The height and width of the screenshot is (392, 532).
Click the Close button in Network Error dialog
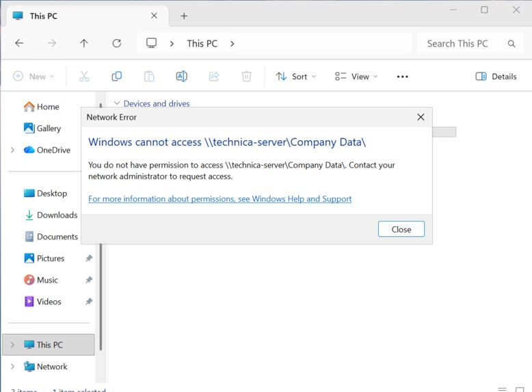401,229
